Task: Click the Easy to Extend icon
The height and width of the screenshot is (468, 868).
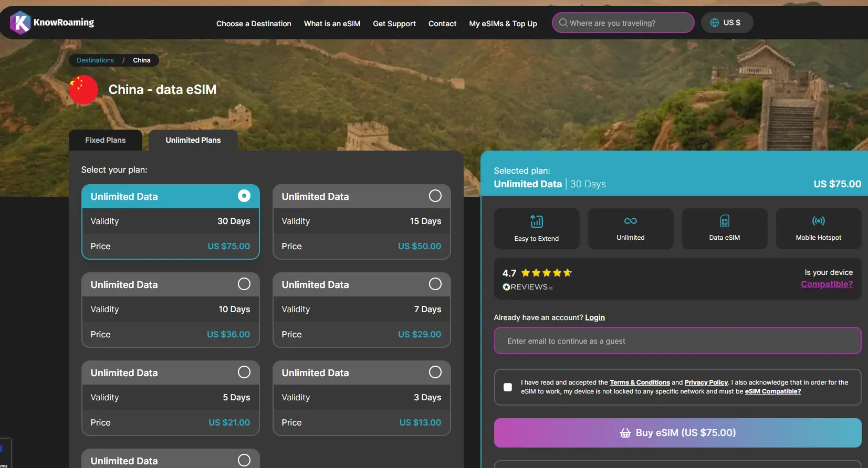Action: pos(537,221)
